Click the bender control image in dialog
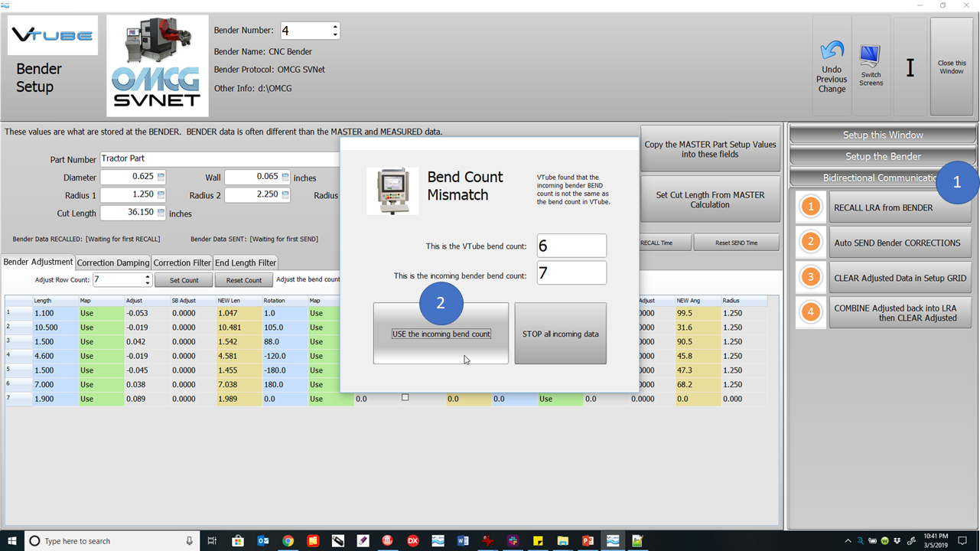The image size is (980, 551). 392,191
